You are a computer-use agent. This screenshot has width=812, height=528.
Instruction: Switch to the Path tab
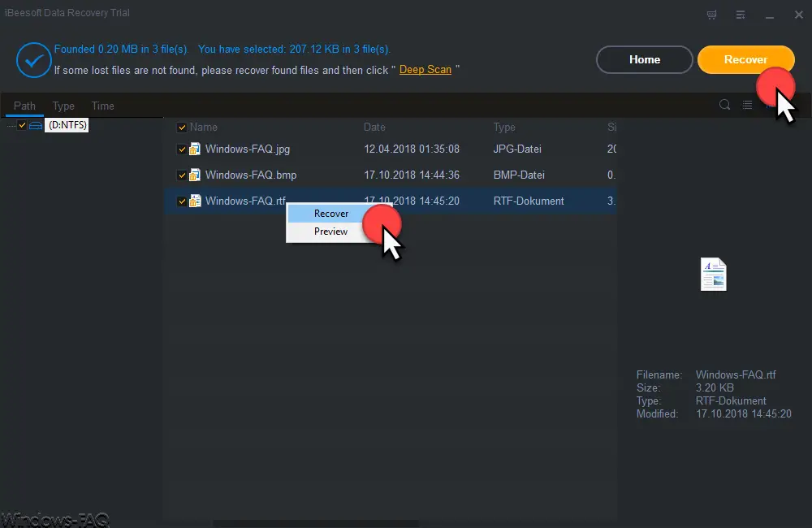[x=24, y=106]
